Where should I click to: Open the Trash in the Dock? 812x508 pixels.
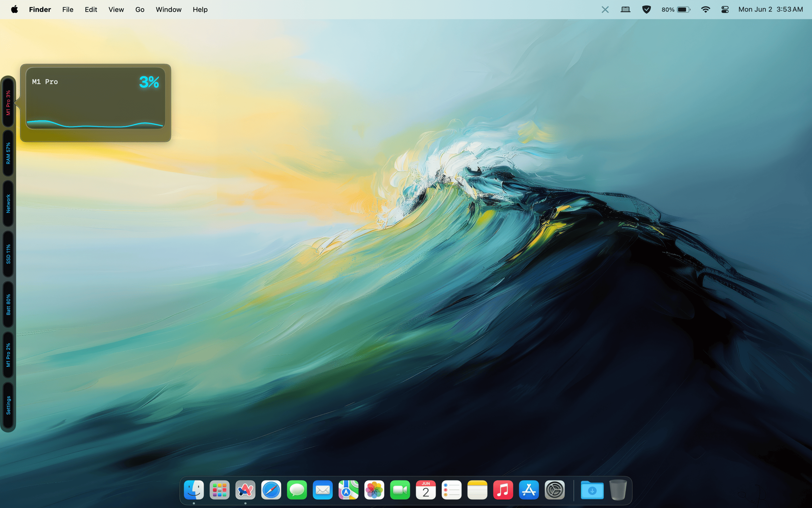[x=618, y=490]
